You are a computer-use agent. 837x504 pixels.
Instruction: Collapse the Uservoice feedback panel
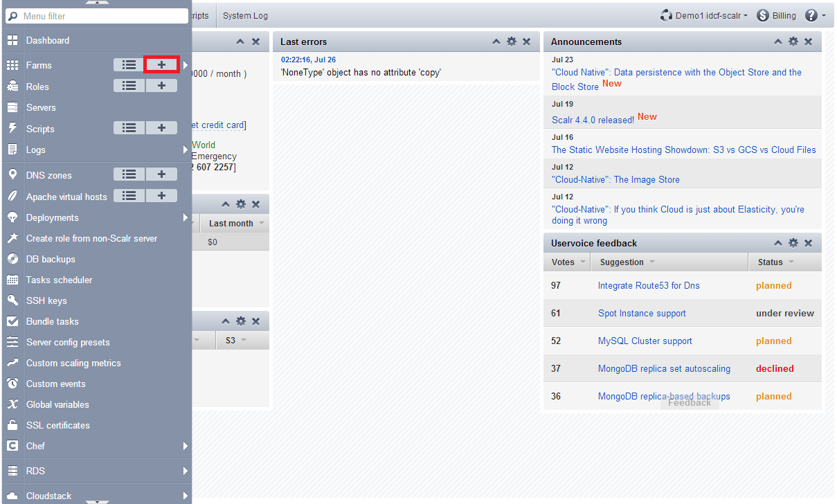point(778,243)
